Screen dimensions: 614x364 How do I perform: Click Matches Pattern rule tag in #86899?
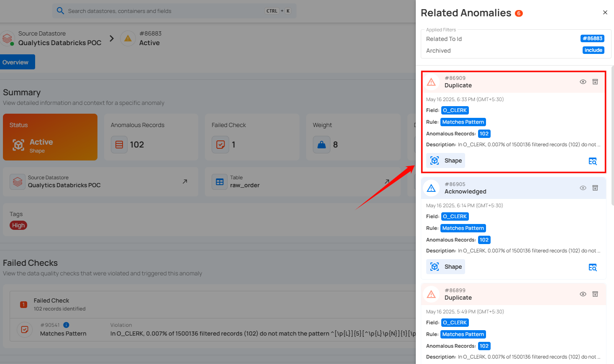463,334
